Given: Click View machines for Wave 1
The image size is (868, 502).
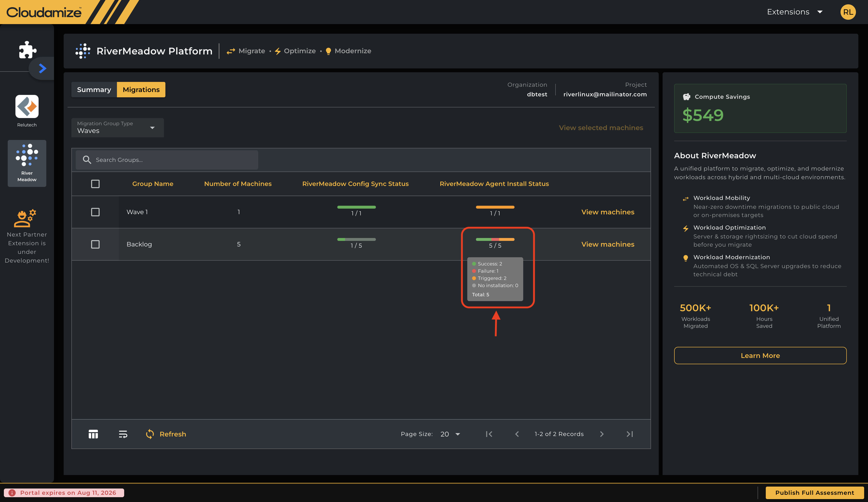Looking at the screenshot, I should point(608,212).
